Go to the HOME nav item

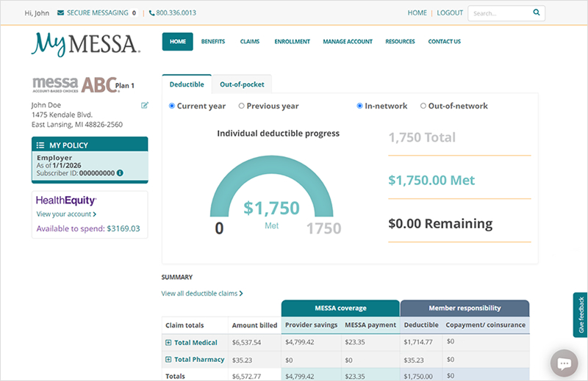pos(178,42)
